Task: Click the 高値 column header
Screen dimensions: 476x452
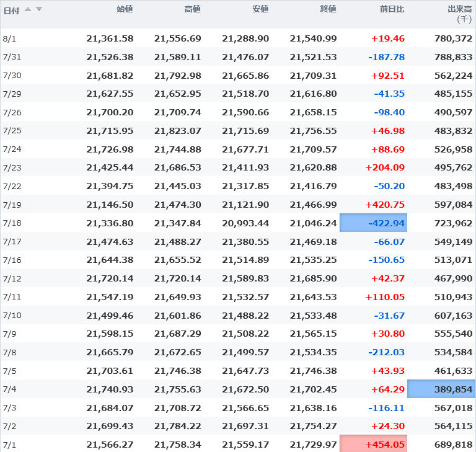Action: point(193,9)
